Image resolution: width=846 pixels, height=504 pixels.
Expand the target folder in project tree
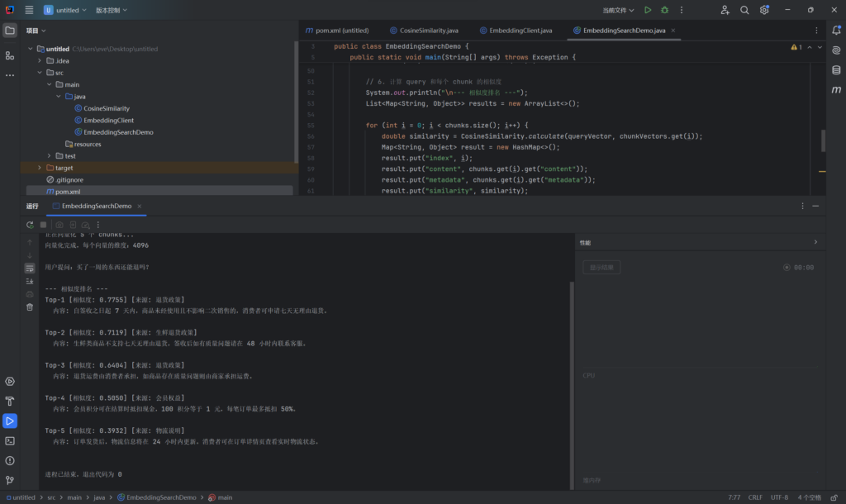[x=39, y=168]
